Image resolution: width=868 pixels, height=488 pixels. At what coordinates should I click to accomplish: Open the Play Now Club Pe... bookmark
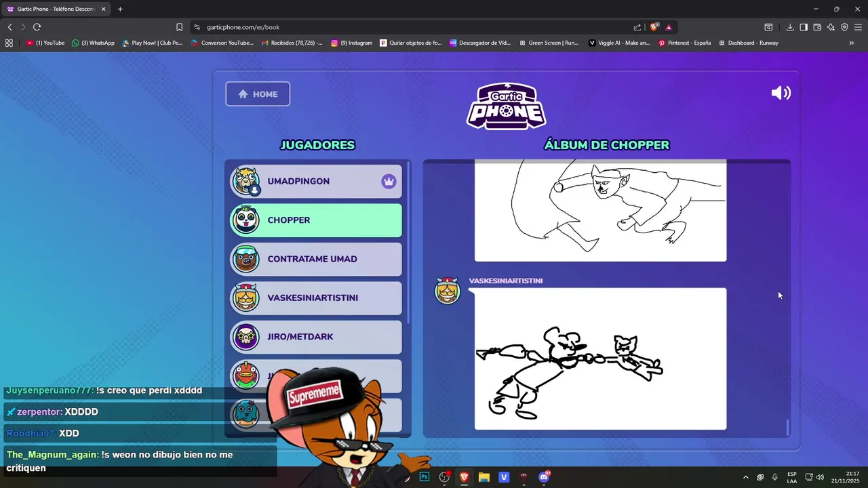pyautogui.click(x=153, y=43)
